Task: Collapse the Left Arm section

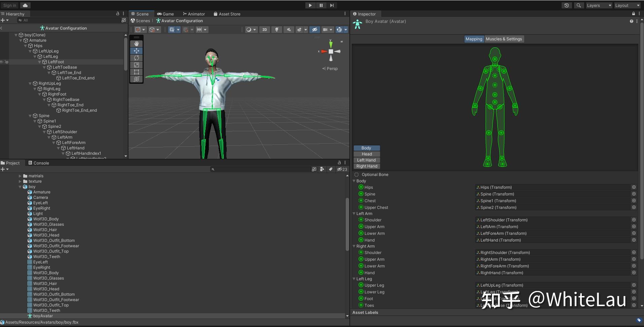Action: click(354, 214)
